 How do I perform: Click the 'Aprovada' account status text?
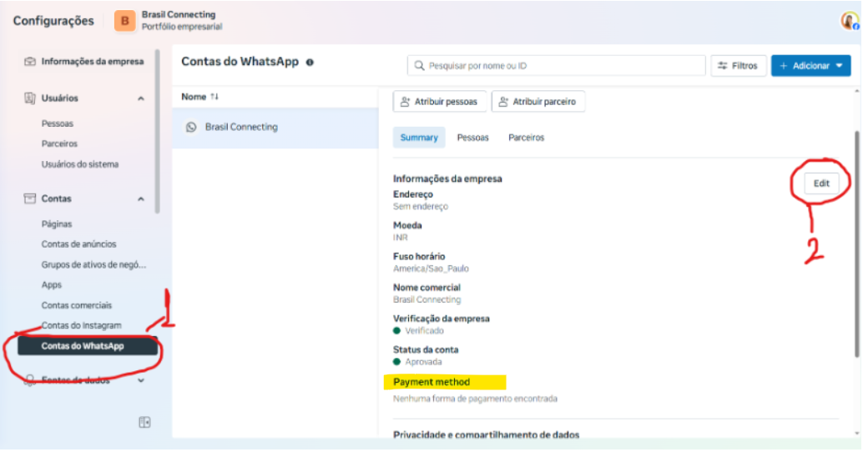click(423, 361)
